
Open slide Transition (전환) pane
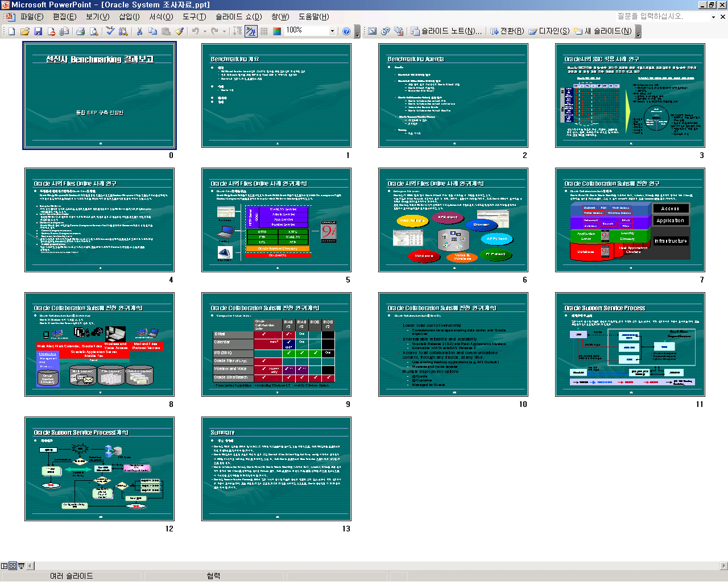point(507,31)
